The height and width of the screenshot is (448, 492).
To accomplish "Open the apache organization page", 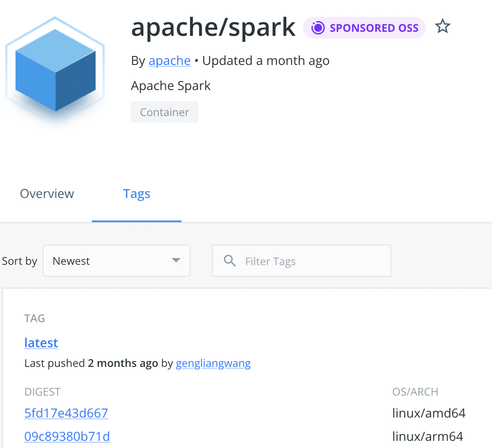I will tap(169, 60).
